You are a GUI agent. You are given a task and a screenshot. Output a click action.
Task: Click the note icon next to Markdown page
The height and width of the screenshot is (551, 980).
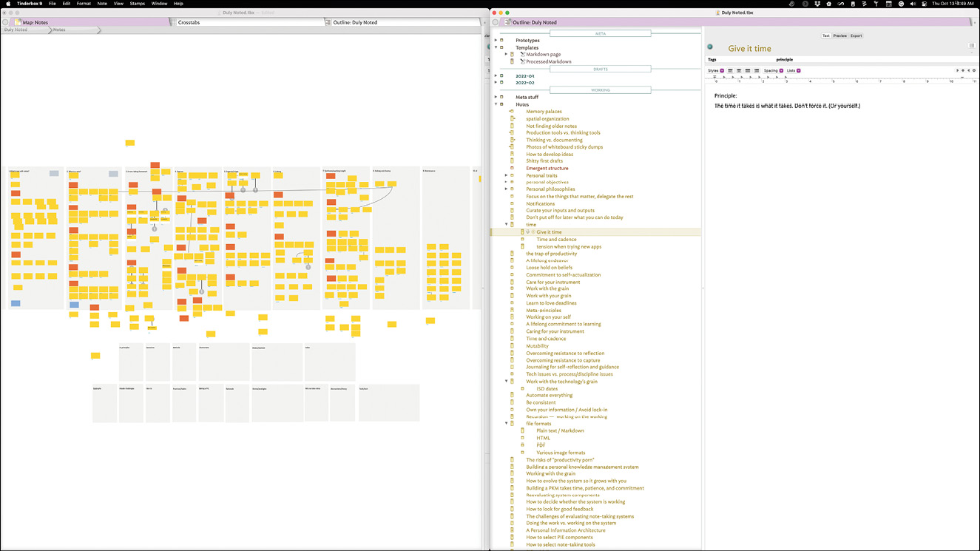click(512, 55)
